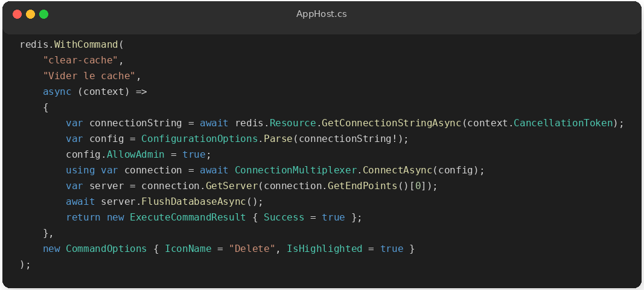The width and height of the screenshot is (644, 290).
Task: Click the Parse method call
Action: point(278,138)
